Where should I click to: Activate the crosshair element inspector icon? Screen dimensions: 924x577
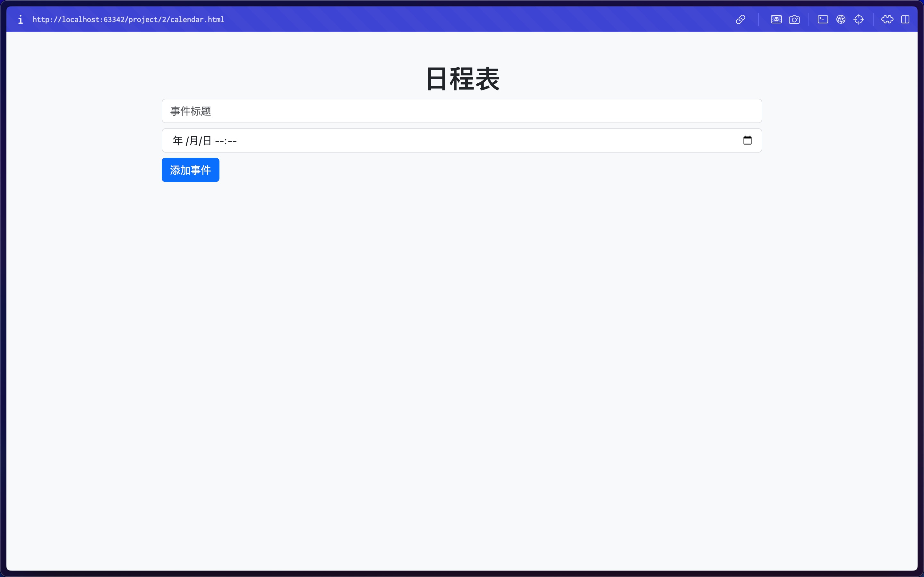click(x=859, y=20)
